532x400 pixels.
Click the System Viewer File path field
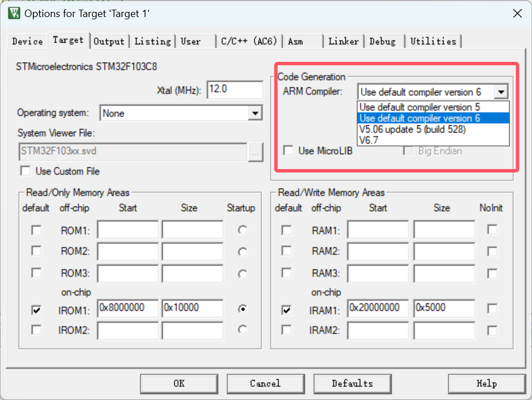click(133, 152)
